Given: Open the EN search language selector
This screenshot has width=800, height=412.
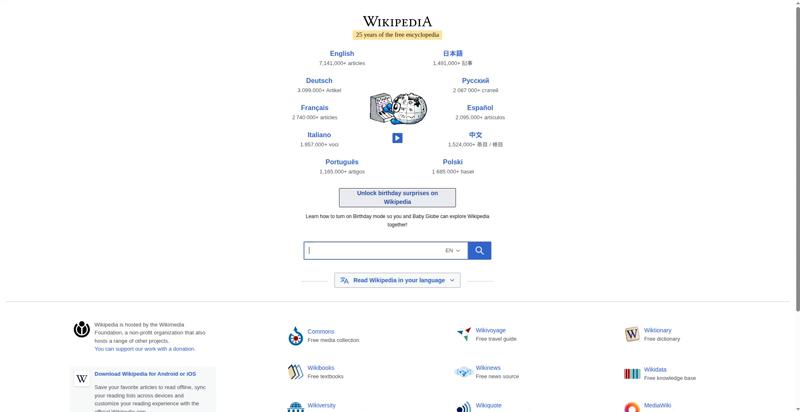Looking at the screenshot, I should click(x=453, y=250).
